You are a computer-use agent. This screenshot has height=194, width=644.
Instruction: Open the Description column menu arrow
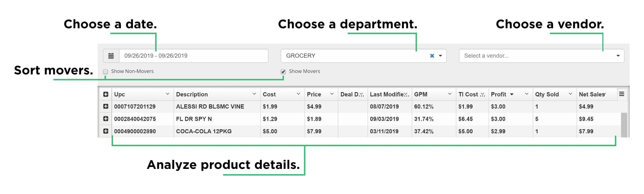[254, 94]
